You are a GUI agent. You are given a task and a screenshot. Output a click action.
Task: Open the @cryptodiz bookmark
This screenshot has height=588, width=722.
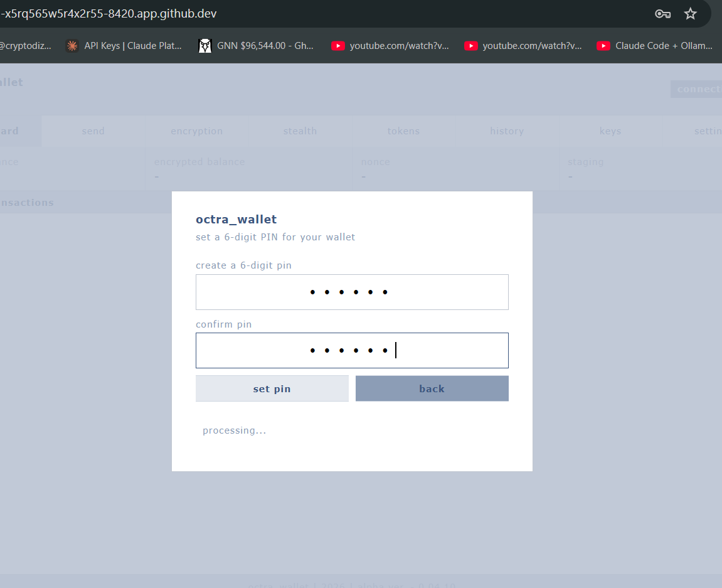[25, 46]
